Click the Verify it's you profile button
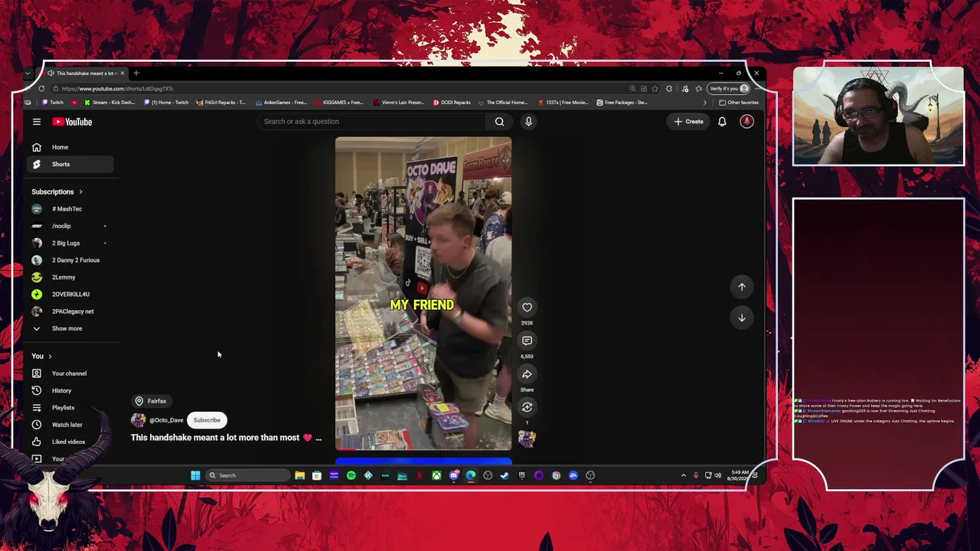The width and height of the screenshot is (980, 551). (x=729, y=89)
